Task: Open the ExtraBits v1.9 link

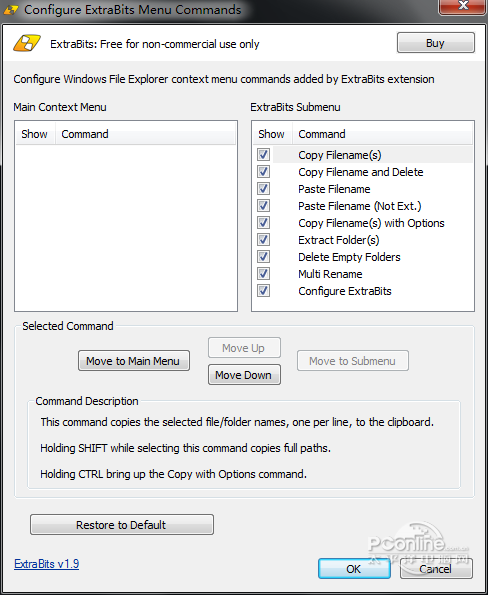Action: point(46,564)
